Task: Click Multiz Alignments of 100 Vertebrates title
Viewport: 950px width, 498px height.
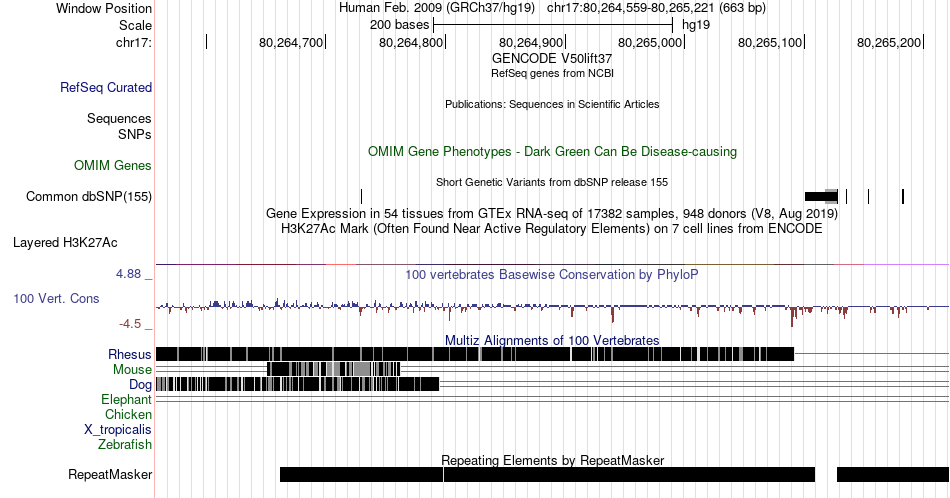Action: [x=552, y=340]
